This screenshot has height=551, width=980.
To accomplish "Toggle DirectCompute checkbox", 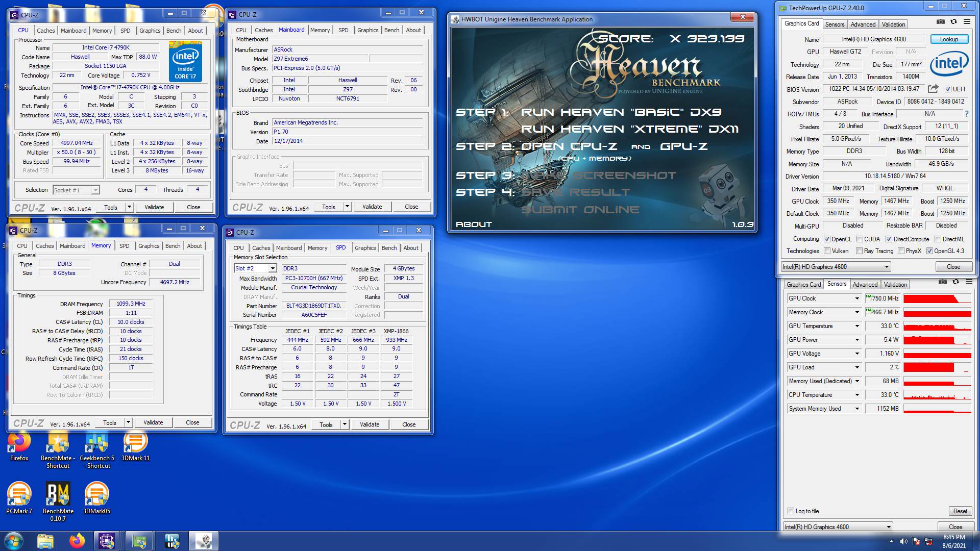I will point(889,239).
